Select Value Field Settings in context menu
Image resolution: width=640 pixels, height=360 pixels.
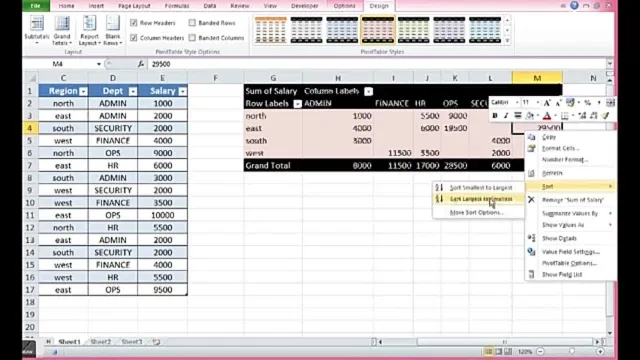[x=570, y=252]
